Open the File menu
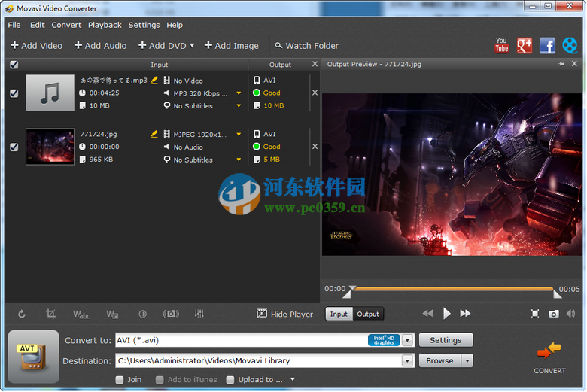Image resolution: width=587 pixels, height=392 pixels. (x=14, y=25)
